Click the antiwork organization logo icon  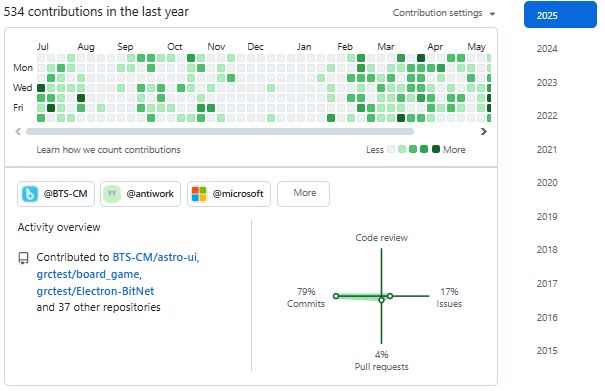[x=112, y=194]
